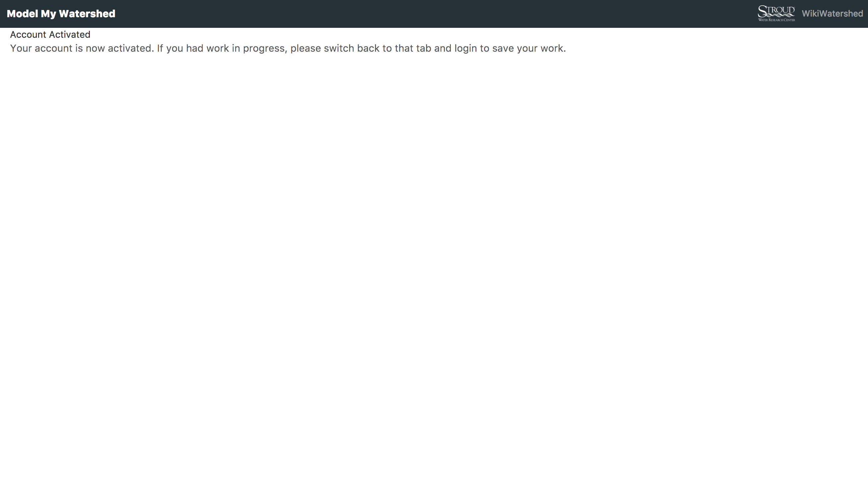Click the large "S" in Stroud logo
The height and width of the screenshot is (491, 868).
click(763, 11)
